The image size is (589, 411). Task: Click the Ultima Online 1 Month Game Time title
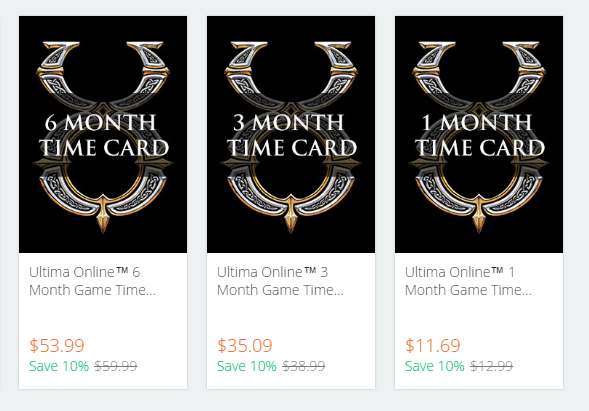pos(468,281)
